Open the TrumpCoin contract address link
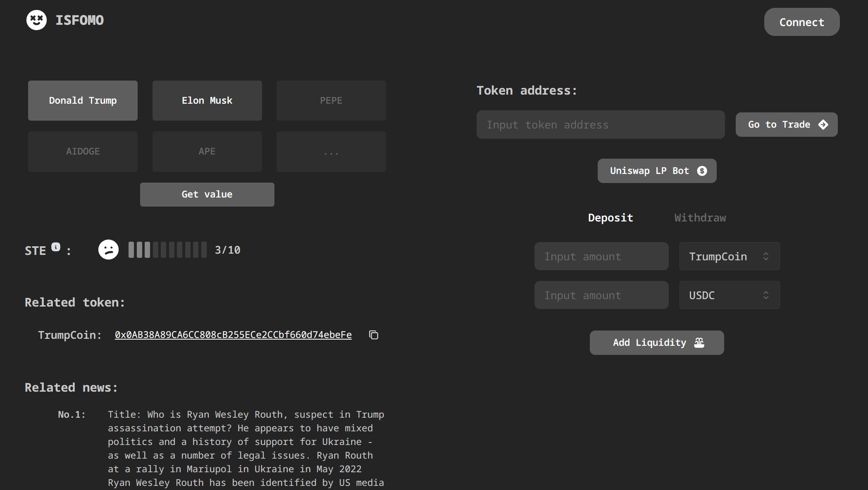Viewport: 868px width, 490px height. pyautogui.click(x=233, y=335)
